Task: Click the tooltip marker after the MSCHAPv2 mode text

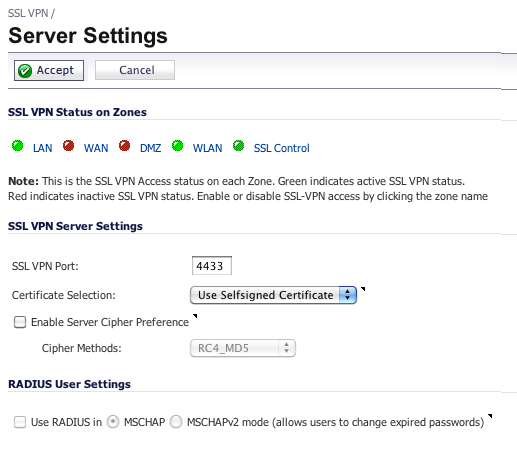Action: click(490, 416)
